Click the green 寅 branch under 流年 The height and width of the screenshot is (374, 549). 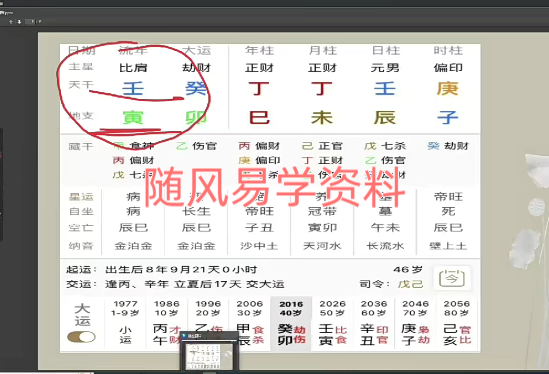tap(133, 118)
